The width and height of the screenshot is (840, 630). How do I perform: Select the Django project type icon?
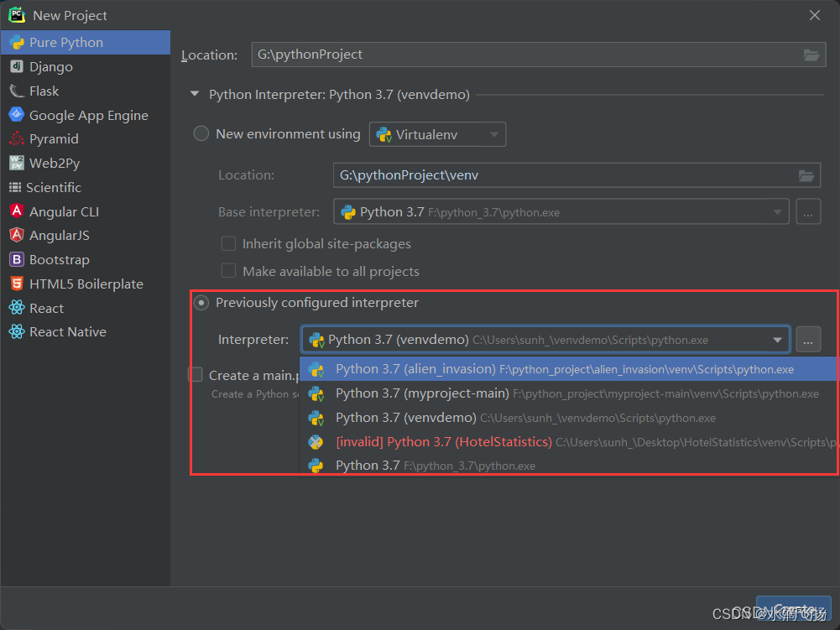pos(17,66)
